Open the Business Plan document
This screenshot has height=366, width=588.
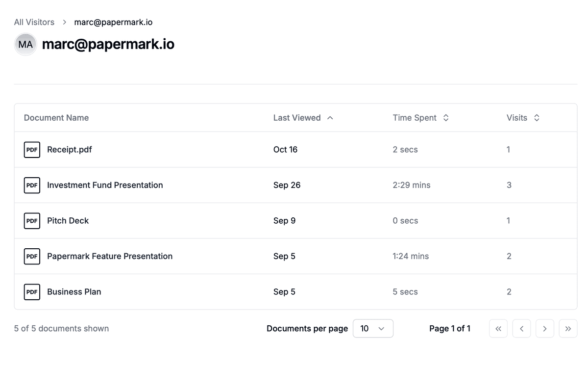(x=74, y=292)
